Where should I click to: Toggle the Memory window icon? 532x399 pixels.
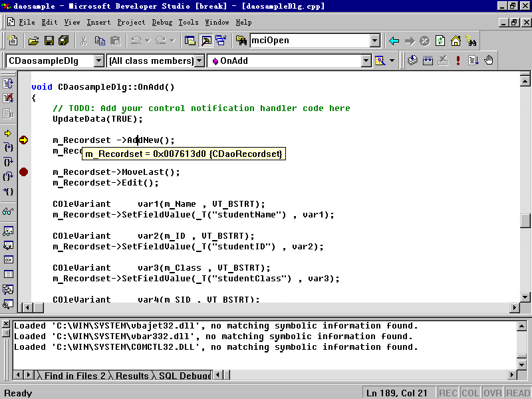[x=8, y=274]
